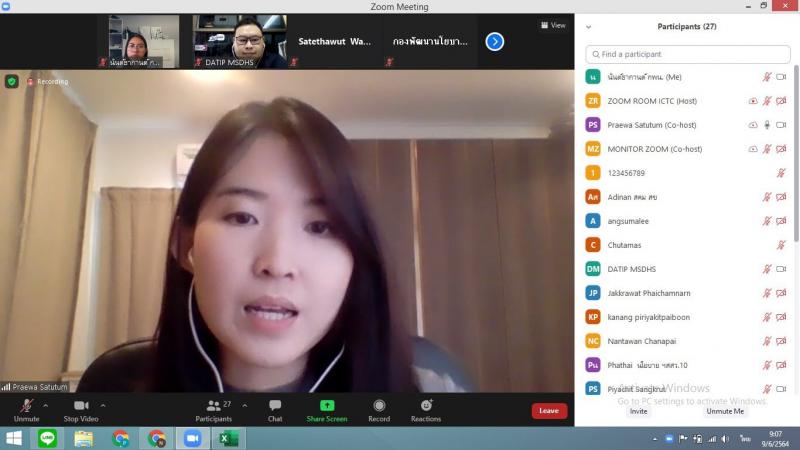This screenshot has width=800, height=450.
Task: Open the View layout menu
Action: tap(553, 25)
